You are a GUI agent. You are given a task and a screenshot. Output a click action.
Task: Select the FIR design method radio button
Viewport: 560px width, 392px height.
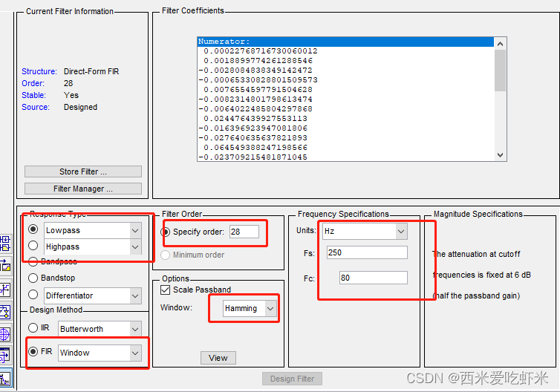33,352
